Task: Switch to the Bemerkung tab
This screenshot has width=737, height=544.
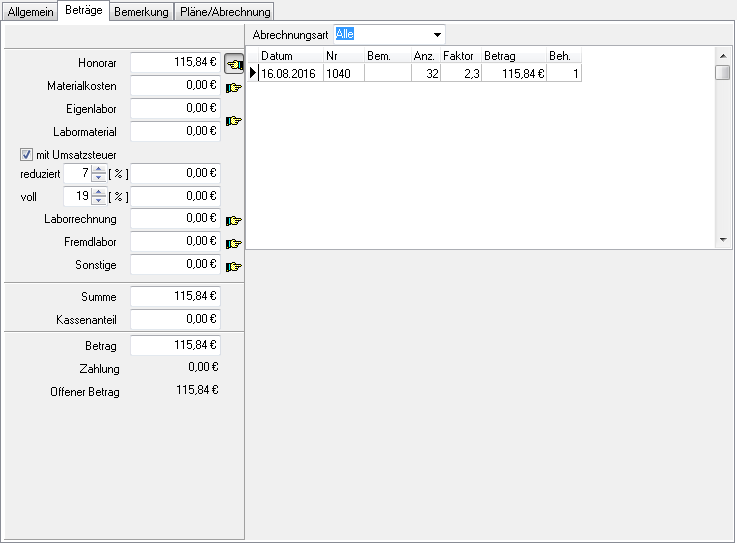Action: pyautogui.click(x=141, y=11)
